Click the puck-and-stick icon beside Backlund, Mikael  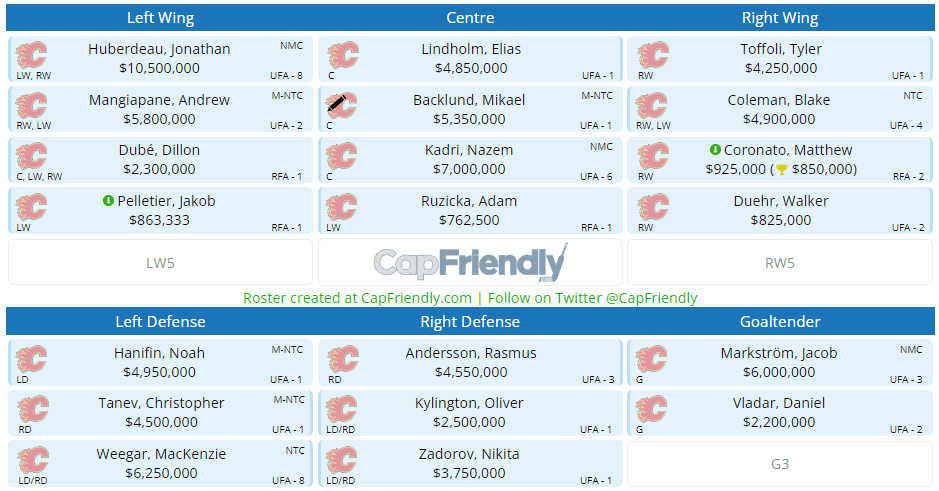342,105
